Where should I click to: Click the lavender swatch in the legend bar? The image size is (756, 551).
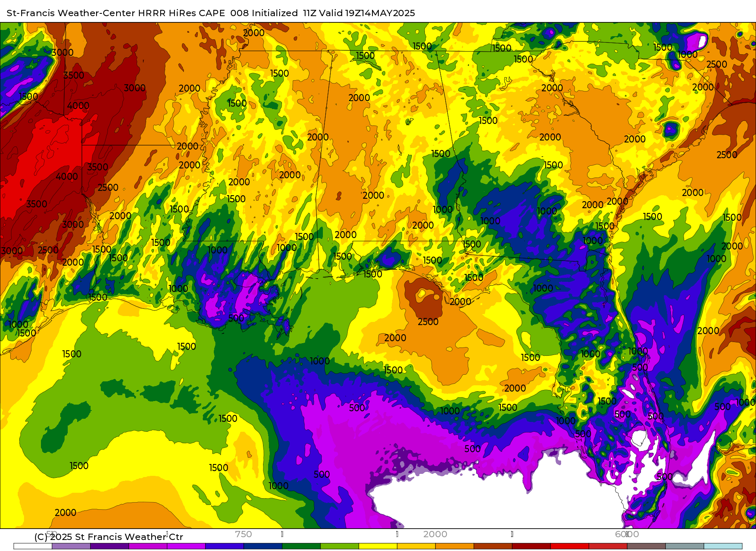pyautogui.click(x=71, y=546)
